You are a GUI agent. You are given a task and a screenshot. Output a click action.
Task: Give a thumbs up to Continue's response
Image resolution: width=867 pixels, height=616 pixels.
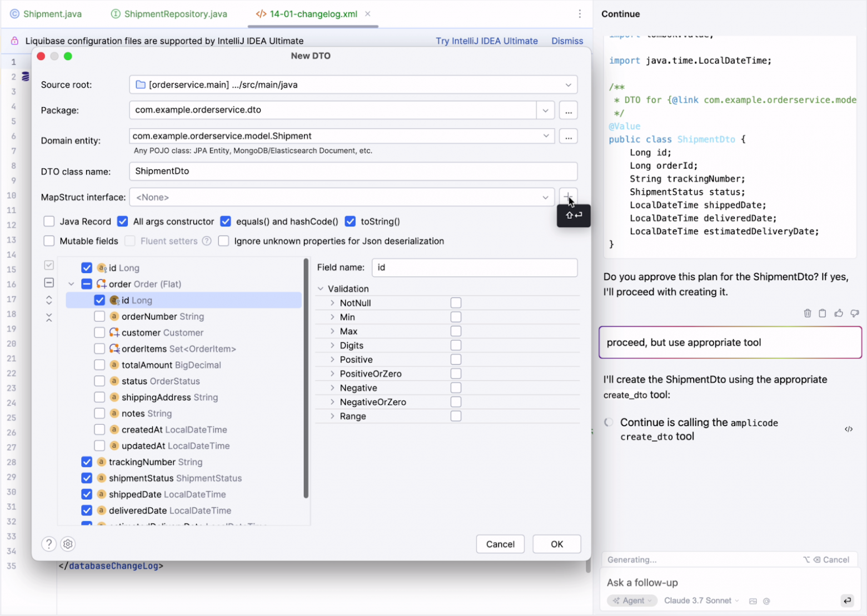pyautogui.click(x=839, y=313)
